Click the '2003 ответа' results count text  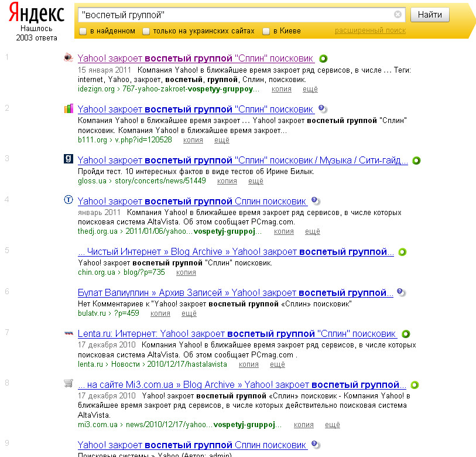coord(36,38)
